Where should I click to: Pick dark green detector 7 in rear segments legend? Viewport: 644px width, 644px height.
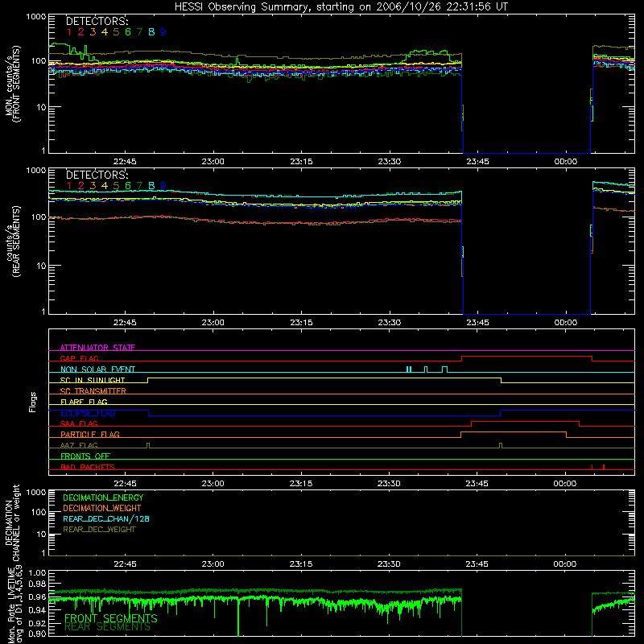[x=139, y=186]
